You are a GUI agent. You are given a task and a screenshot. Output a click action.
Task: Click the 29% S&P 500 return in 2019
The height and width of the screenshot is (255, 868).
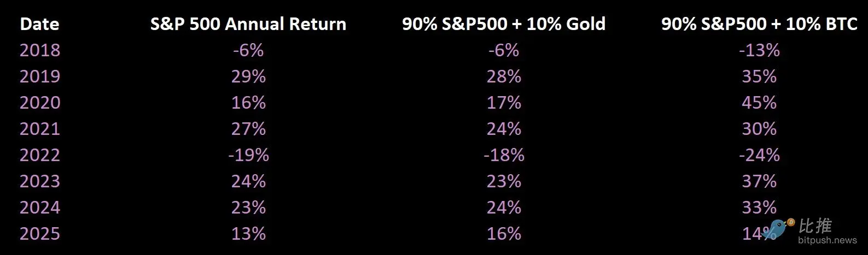pos(248,76)
